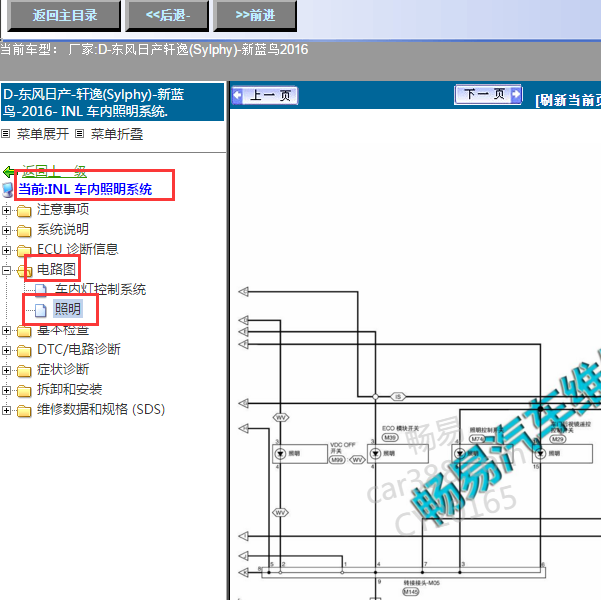This screenshot has width=601, height=600.
Task: Select the 症状诊断 tree label
Action: click(63, 369)
